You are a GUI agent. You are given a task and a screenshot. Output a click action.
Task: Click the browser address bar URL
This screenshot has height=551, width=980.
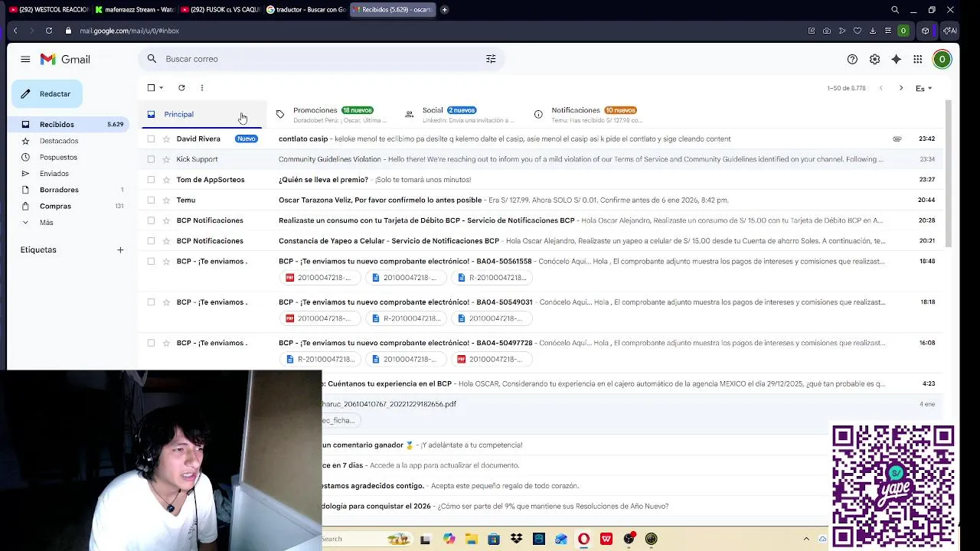(129, 31)
